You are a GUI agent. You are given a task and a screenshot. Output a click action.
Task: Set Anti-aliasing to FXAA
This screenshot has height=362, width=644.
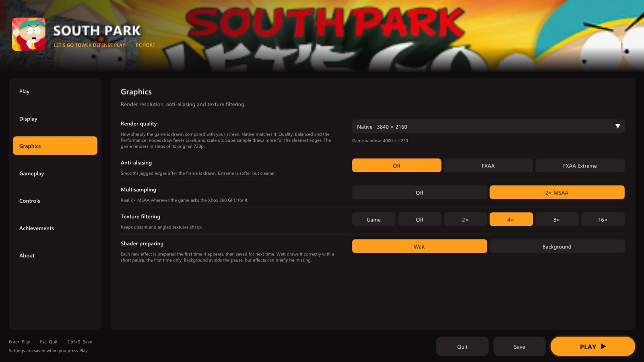pyautogui.click(x=488, y=165)
